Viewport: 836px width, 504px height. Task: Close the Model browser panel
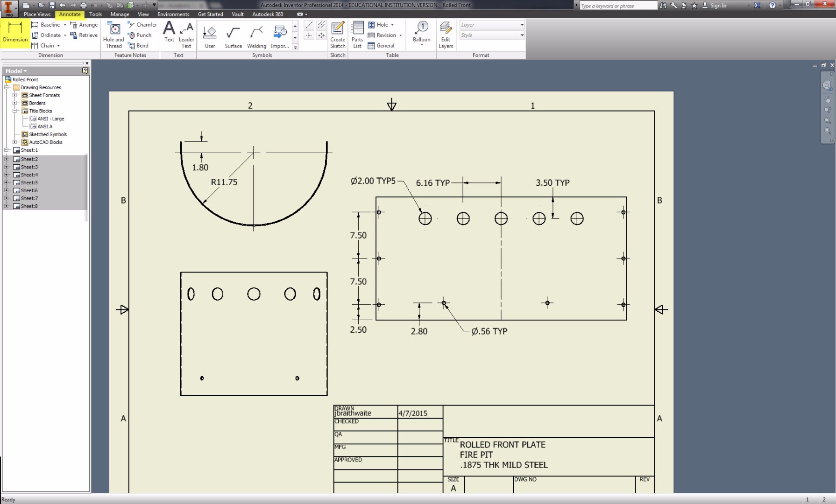tap(86, 63)
